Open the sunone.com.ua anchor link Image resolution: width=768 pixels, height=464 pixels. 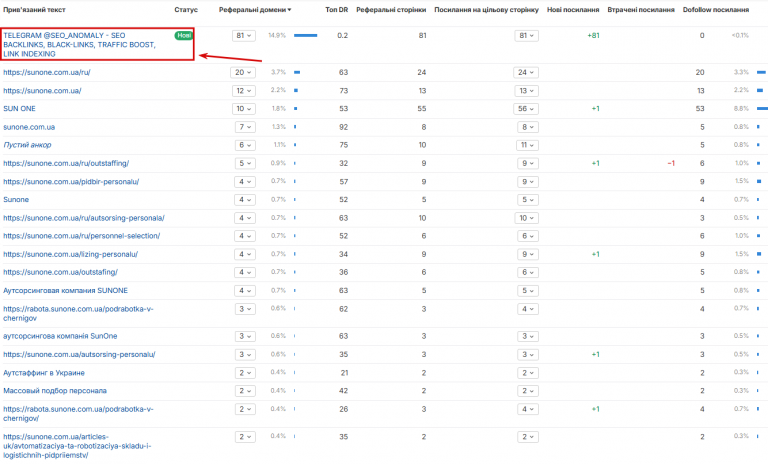[29, 127]
